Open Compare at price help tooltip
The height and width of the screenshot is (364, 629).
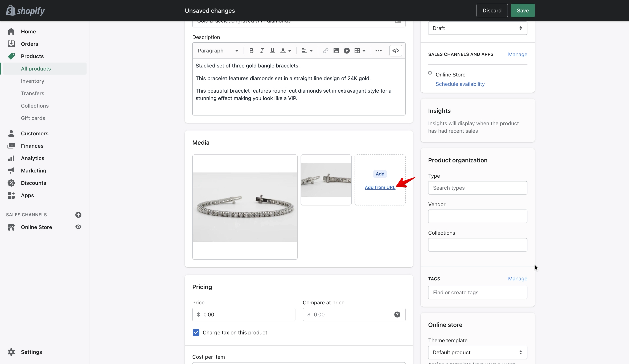pyautogui.click(x=397, y=315)
